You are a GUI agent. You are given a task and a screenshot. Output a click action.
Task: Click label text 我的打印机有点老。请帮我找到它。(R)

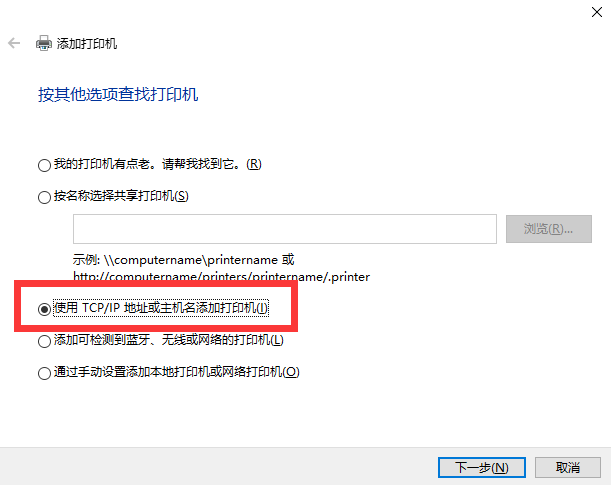coord(157,164)
